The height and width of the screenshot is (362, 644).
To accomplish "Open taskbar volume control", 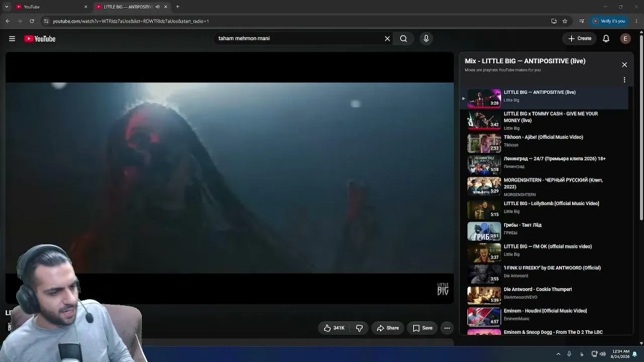I will 603,354.
